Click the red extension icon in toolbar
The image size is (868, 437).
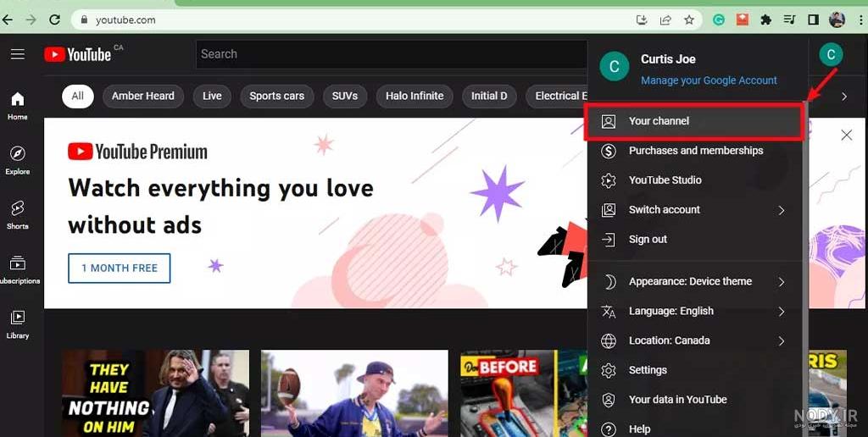tap(743, 20)
